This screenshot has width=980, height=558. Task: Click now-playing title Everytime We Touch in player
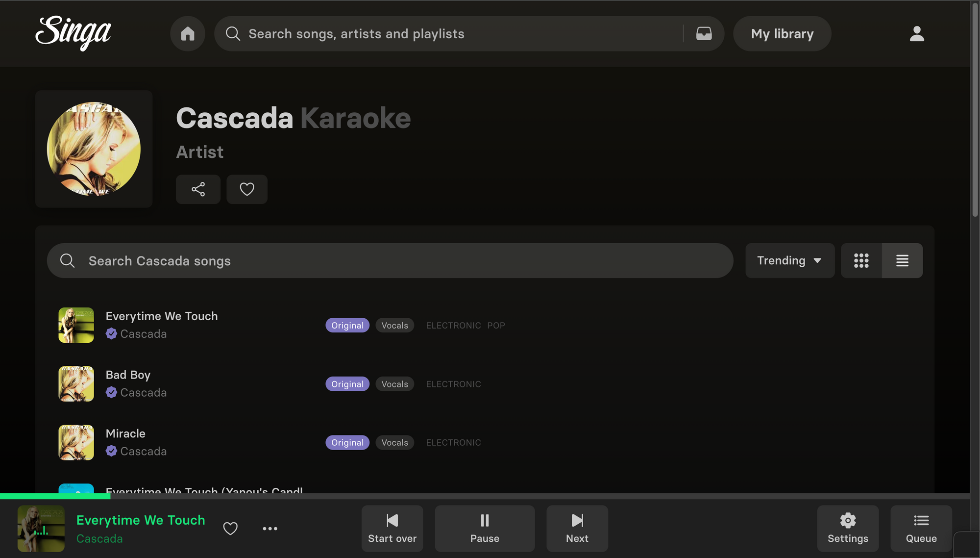point(141,520)
